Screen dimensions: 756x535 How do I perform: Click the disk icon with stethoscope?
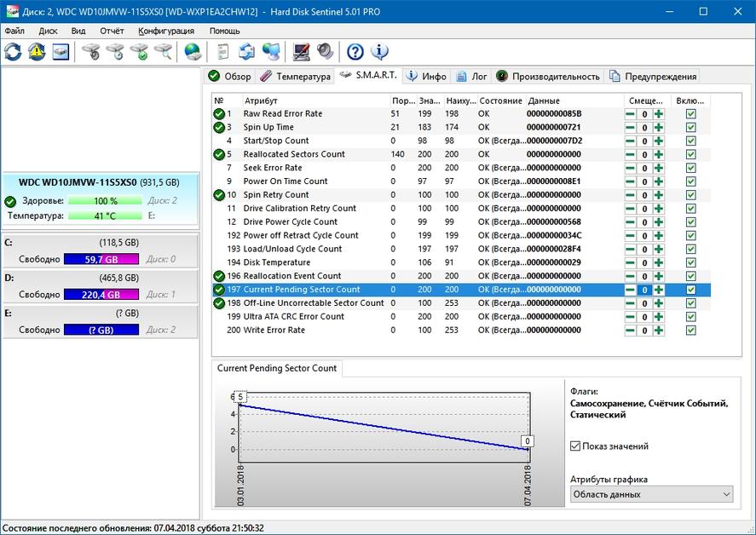coord(91,52)
